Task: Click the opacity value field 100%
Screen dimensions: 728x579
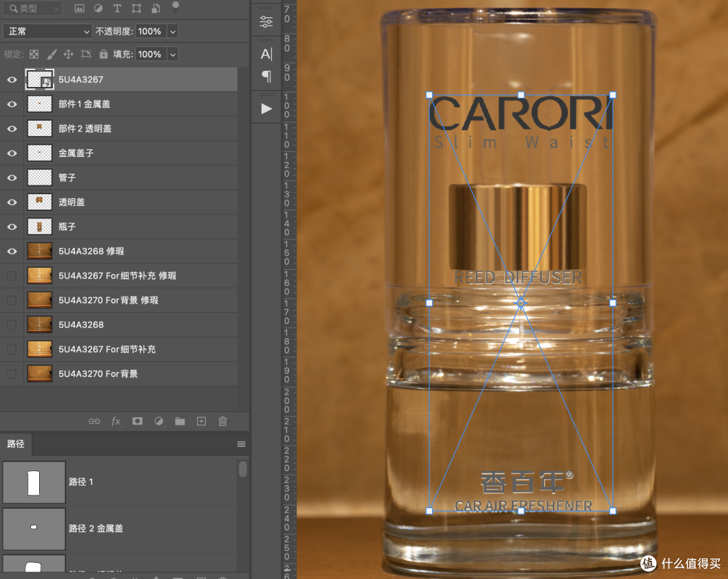Action: 150,31
